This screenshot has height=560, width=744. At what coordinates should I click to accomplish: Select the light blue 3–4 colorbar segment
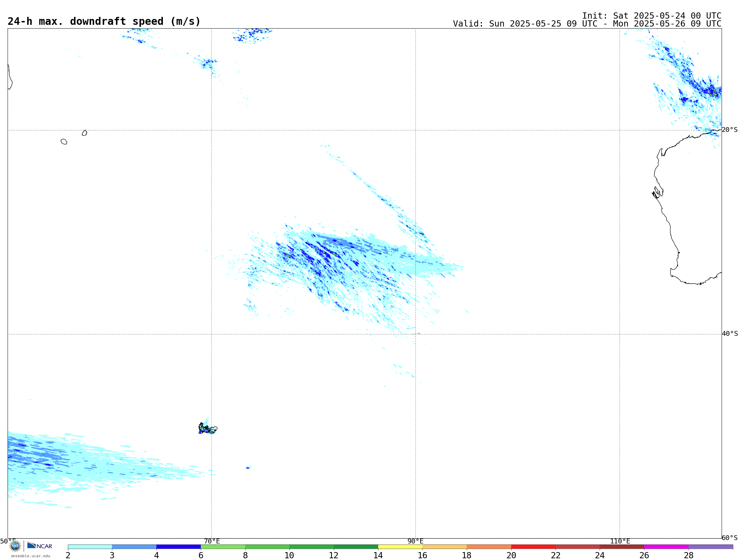coord(134,547)
